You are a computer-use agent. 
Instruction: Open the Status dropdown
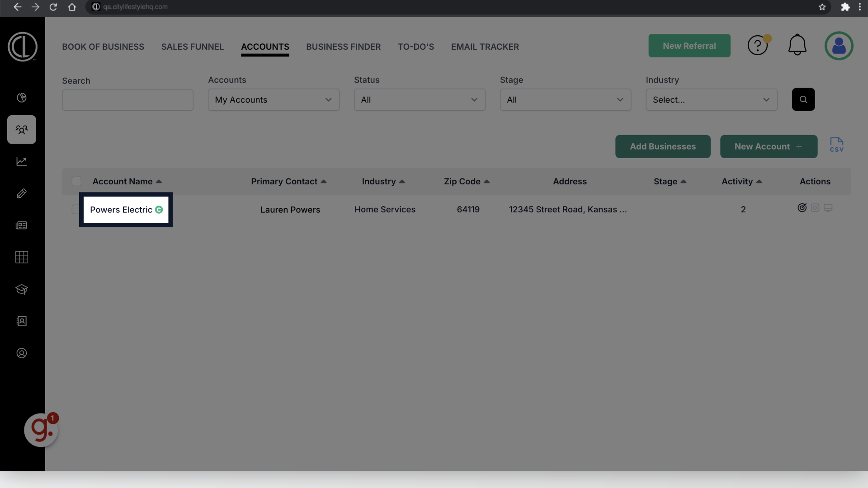pyautogui.click(x=420, y=100)
